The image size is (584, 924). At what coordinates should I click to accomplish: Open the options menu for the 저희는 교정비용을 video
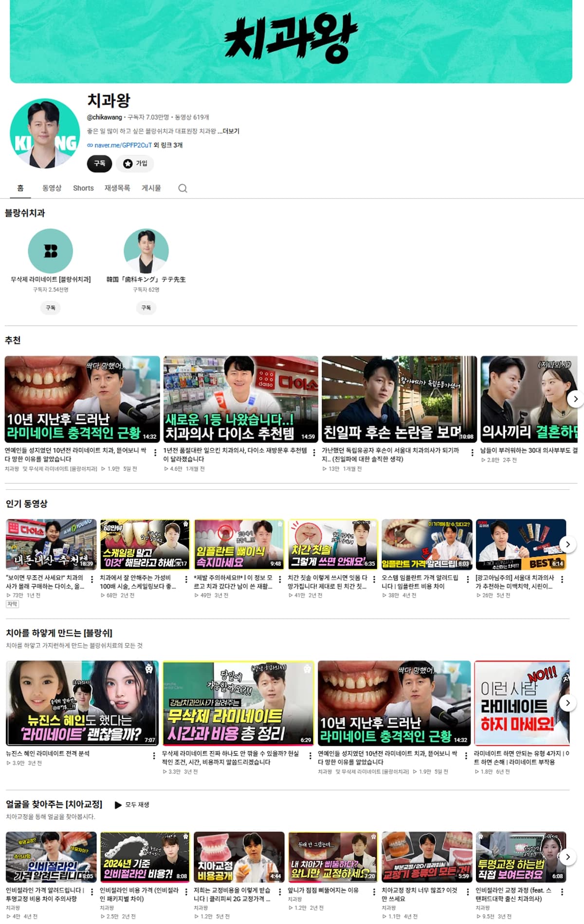280,892
